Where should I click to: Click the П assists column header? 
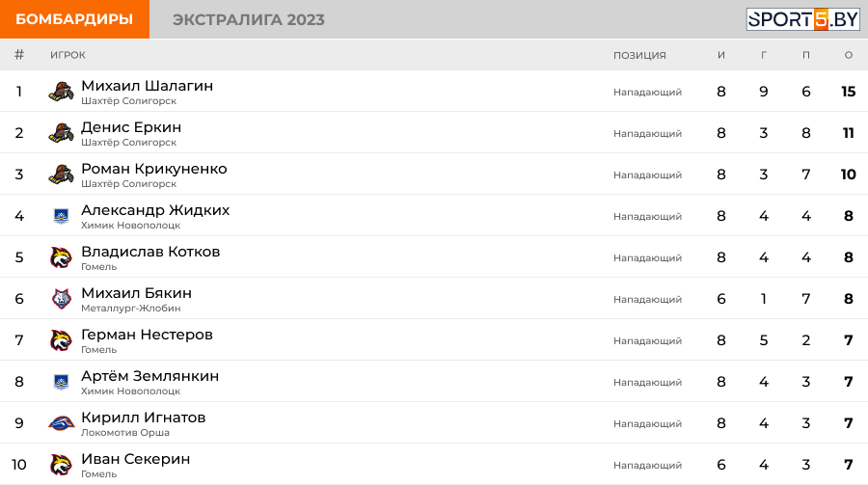[806, 55]
